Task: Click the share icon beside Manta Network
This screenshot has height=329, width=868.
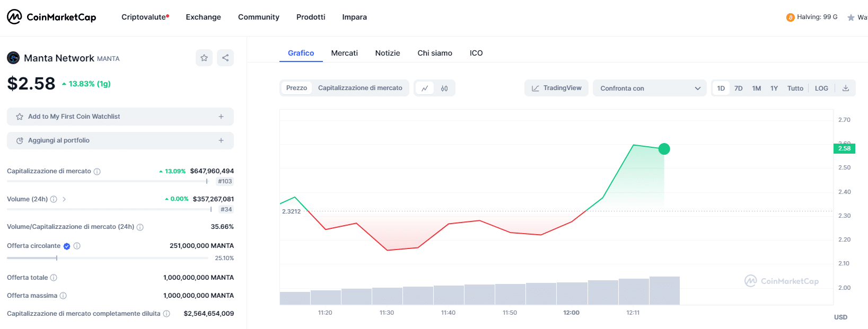Action: (225, 58)
